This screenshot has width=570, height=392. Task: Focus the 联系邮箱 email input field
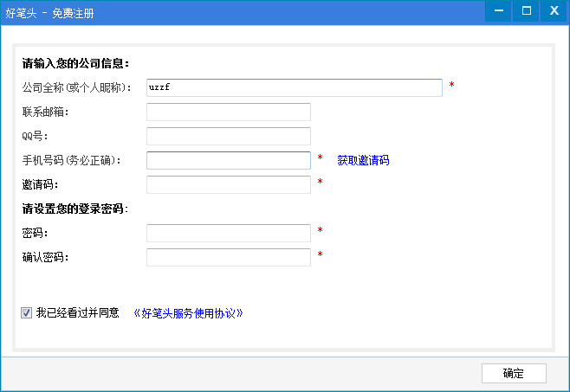click(229, 112)
